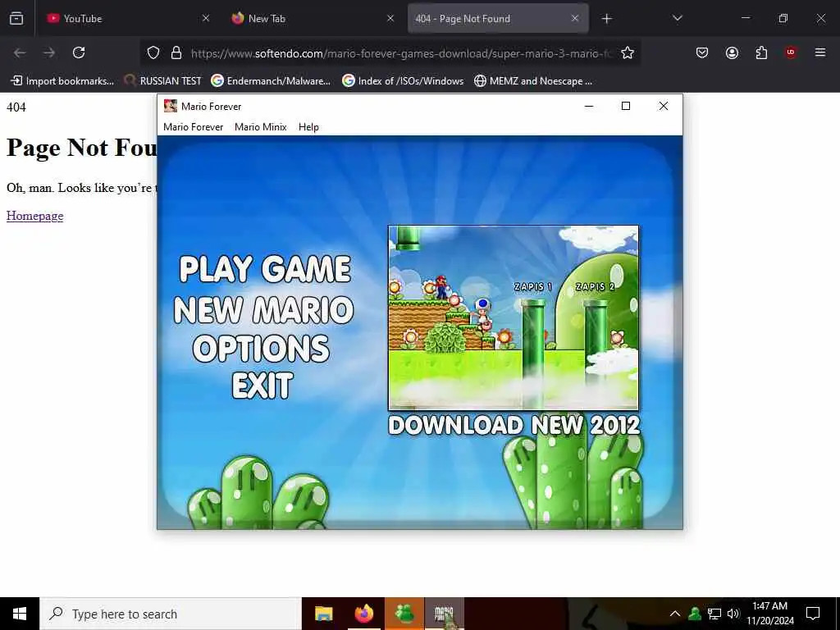Switch to Mario Forever taskbar icon
This screenshot has height=630, width=840.
click(x=445, y=614)
